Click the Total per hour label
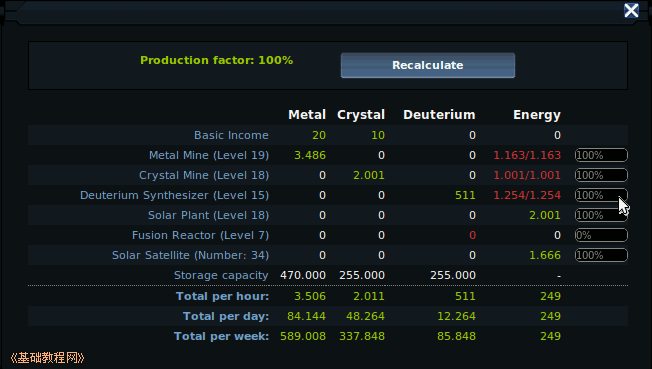The height and width of the screenshot is (369, 652). click(222, 296)
